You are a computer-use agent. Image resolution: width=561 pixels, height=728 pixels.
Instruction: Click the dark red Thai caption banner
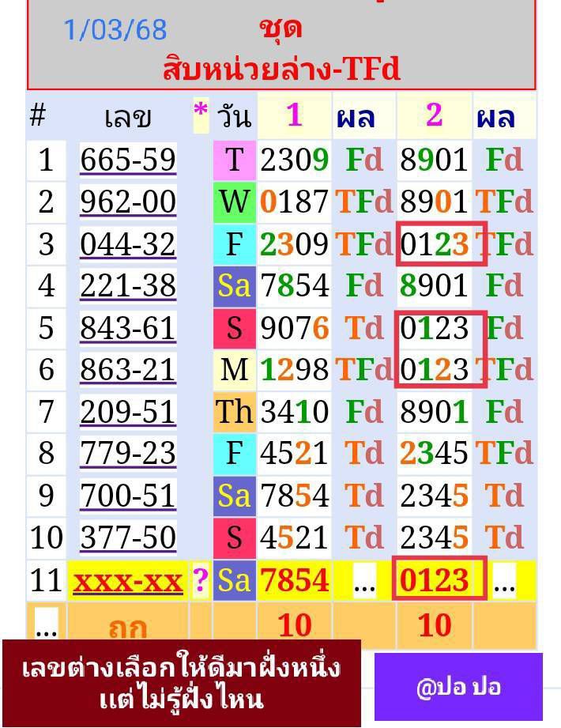coord(181,683)
